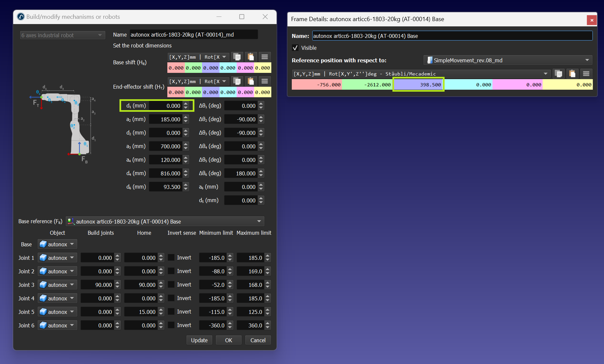604x364 pixels.
Task: Enable Invert sense for Joint 4
Action: point(171,298)
